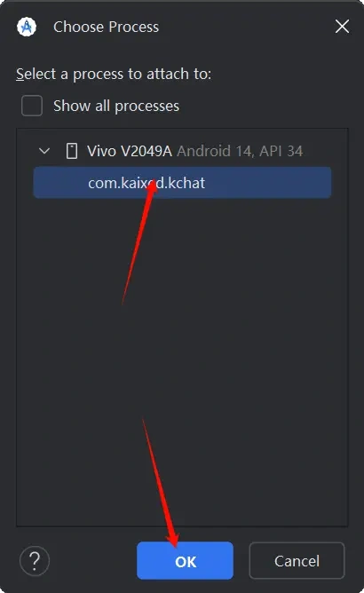Toggle via the "Show all processes" label text
The width and height of the screenshot is (364, 593).
[116, 106]
